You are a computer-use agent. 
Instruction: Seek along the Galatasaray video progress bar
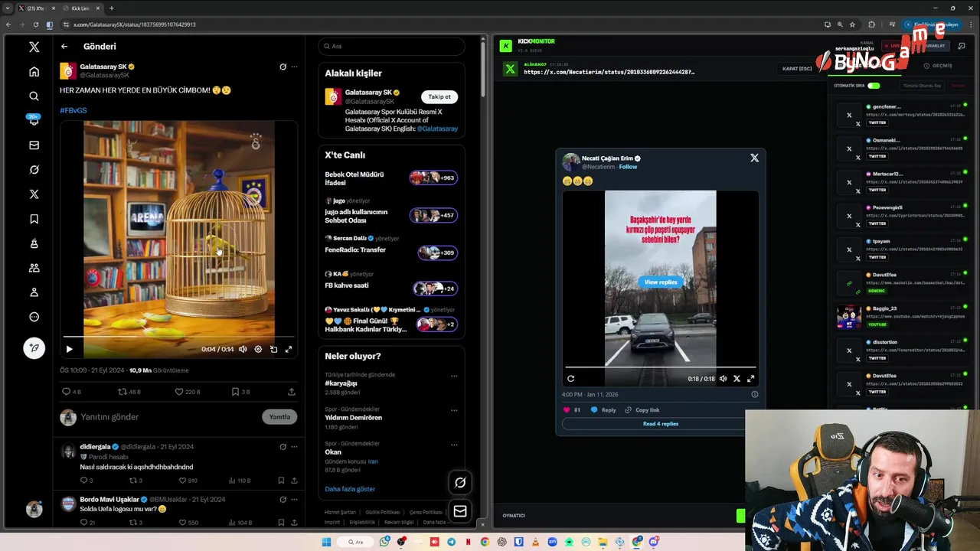[x=178, y=337]
